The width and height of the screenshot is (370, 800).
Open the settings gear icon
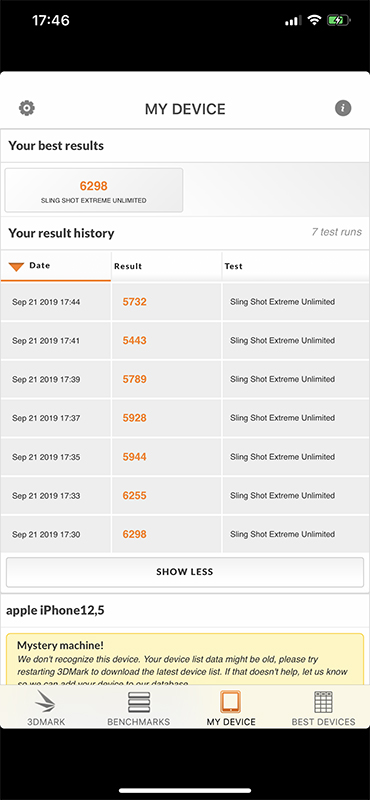(x=27, y=108)
